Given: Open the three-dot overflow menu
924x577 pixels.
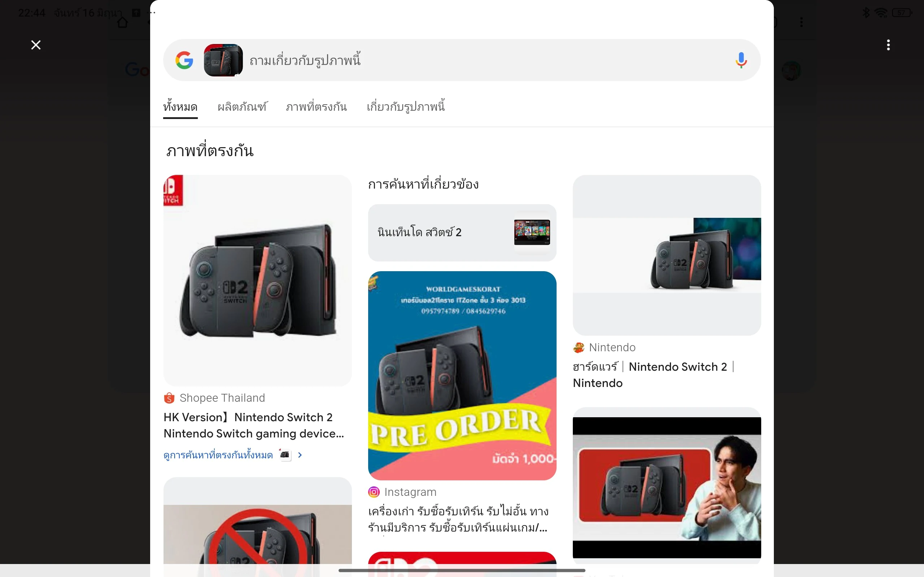Looking at the screenshot, I should [x=888, y=45].
